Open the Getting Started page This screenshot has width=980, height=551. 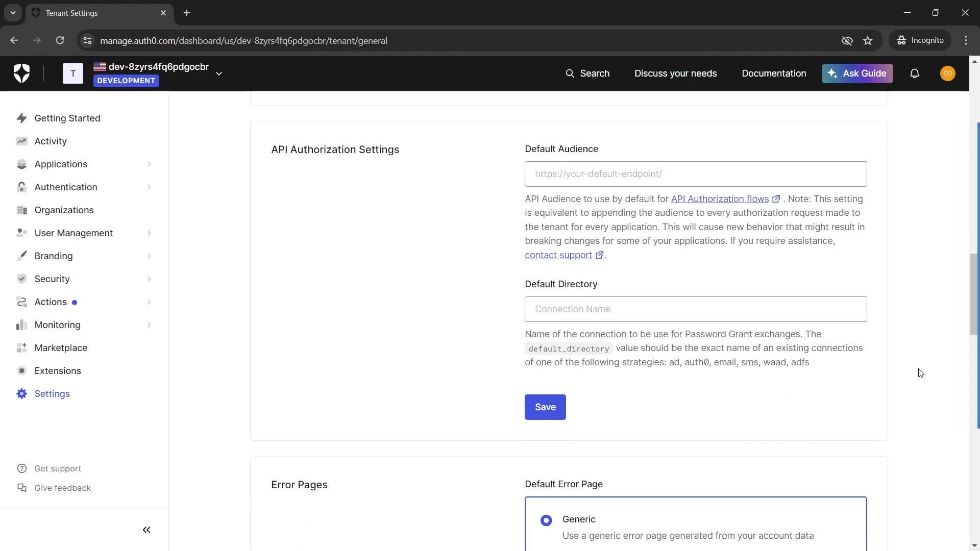(67, 118)
